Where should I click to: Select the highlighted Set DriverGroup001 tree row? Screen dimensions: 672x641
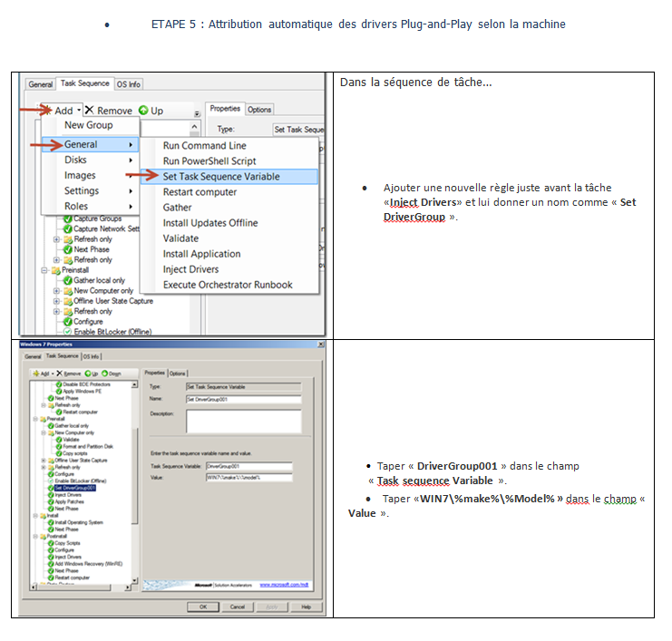75,488
